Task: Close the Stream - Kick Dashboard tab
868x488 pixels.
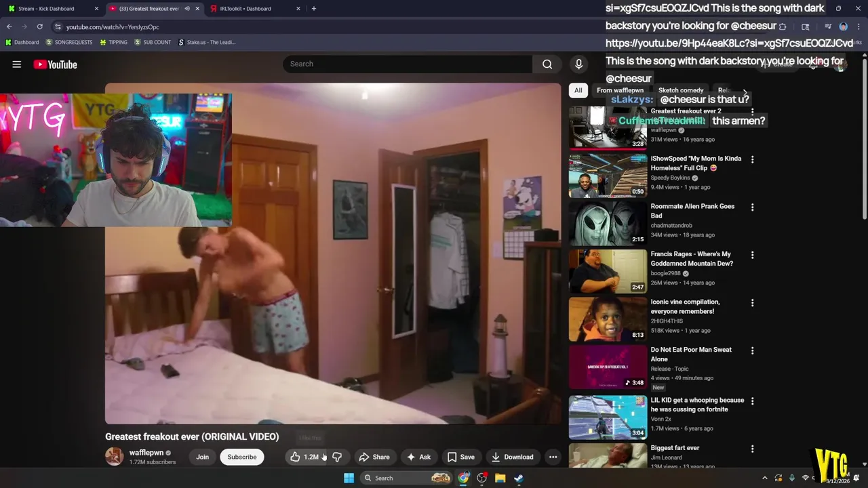Action: 96,8
